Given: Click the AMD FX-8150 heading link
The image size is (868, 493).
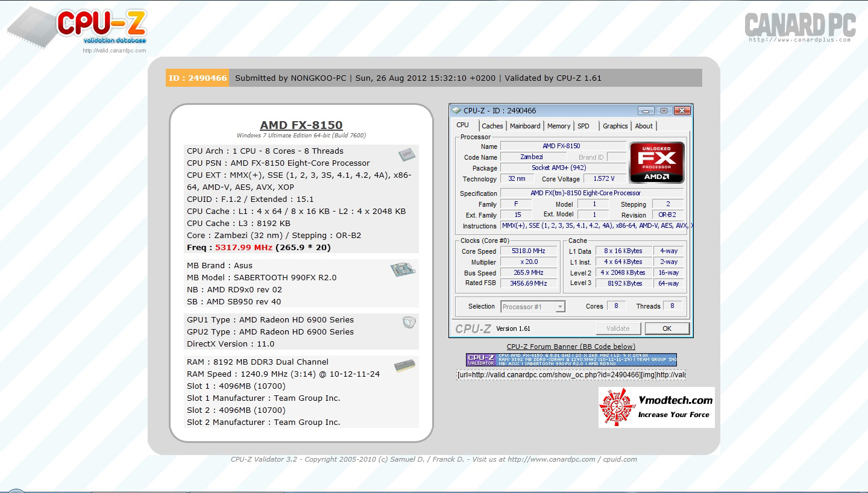Looking at the screenshot, I should (301, 125).
